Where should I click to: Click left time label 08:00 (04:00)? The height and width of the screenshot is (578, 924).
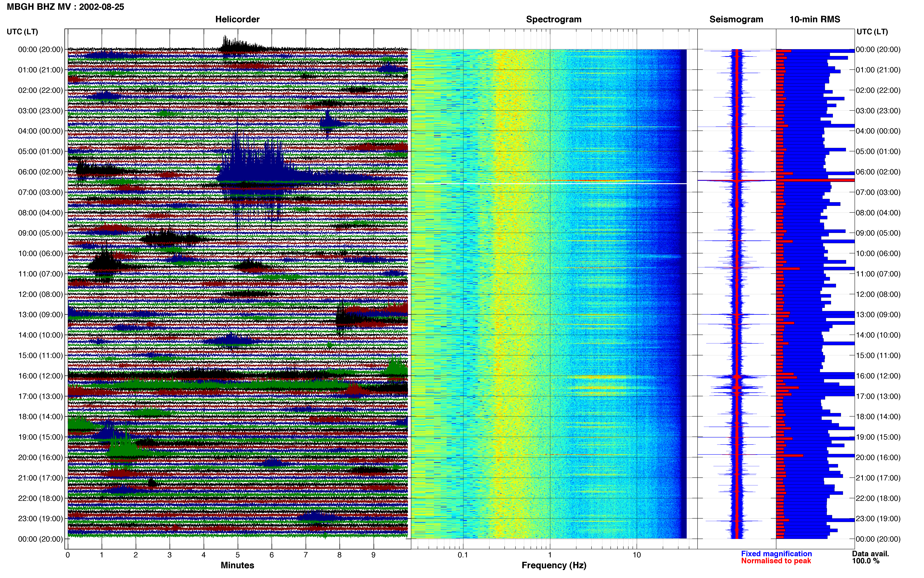41,212
